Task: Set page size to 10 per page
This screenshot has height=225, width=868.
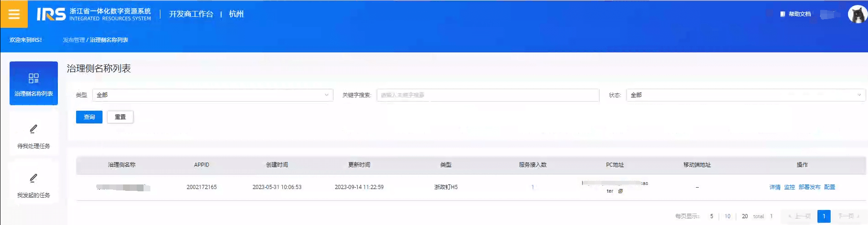Action: [x=727, y=216]
